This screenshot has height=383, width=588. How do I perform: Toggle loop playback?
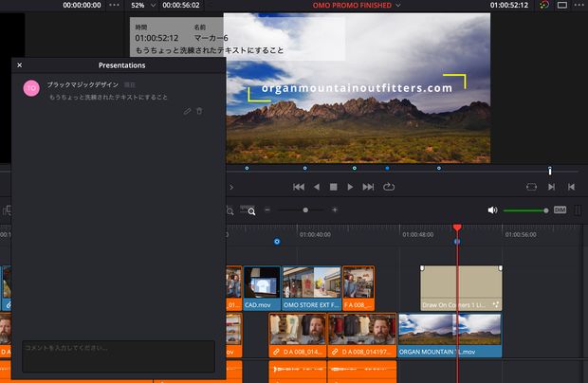pyautogui.click(x=389, y=187)
